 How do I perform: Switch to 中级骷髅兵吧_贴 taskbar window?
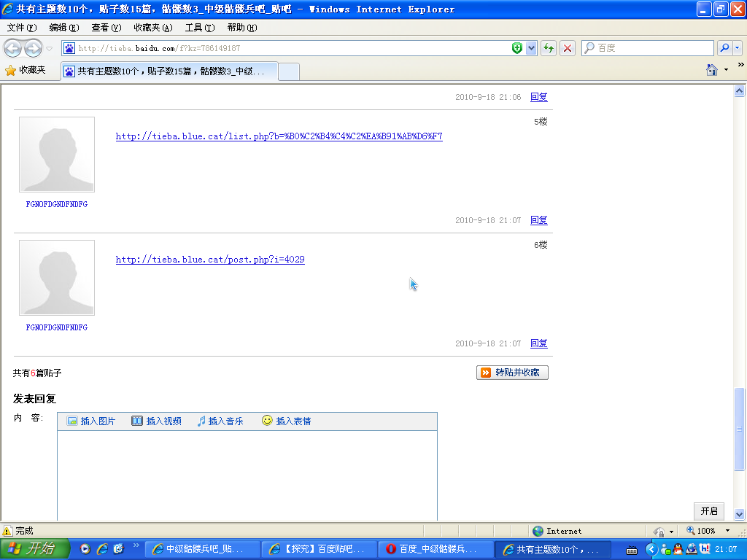[x=201, y=550]
